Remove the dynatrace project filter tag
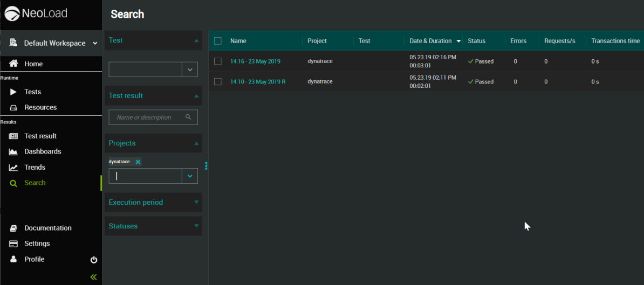This screenshot has height=285, width=644. (138, 162)
